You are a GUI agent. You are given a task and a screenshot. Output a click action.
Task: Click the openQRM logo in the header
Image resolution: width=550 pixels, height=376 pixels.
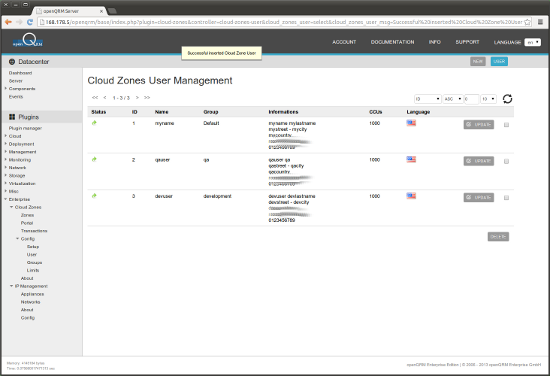coord(28,41)
